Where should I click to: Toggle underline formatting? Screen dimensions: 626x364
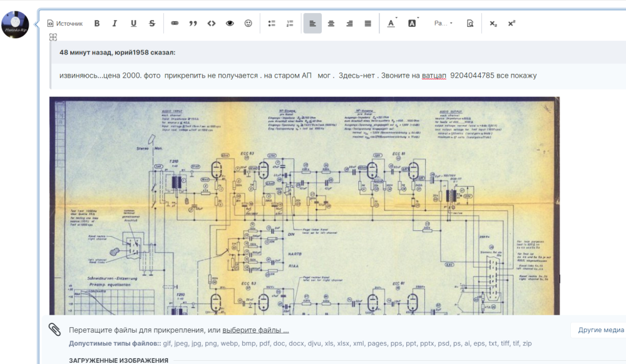coord(133,24)
